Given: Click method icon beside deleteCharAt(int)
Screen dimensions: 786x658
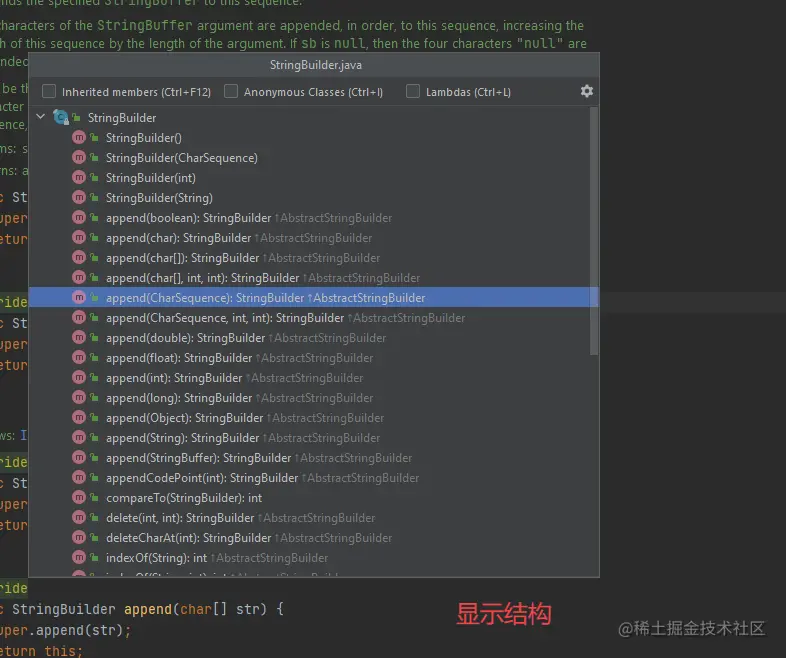Looking at the screenshot, I should (x=79, y=538).
